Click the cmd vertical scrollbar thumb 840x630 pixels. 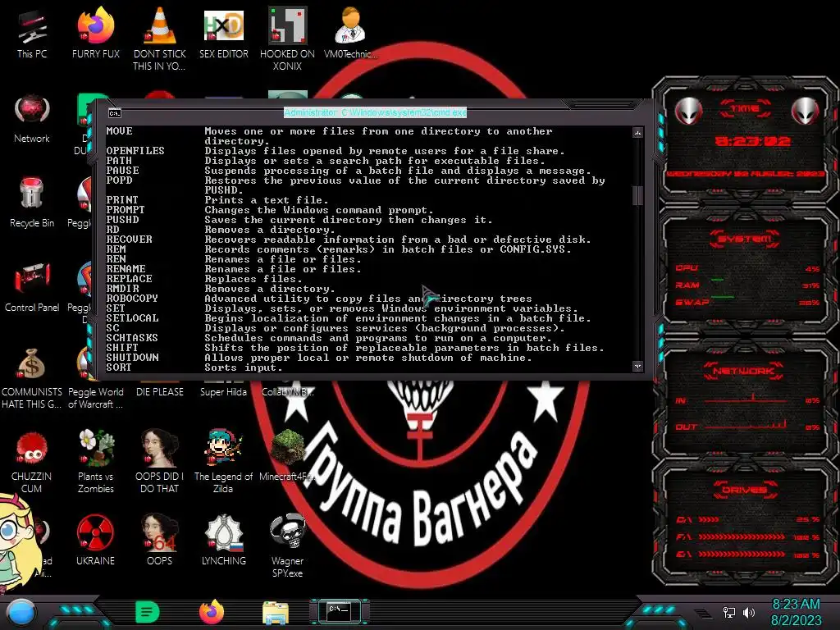[x=637, y=196]
